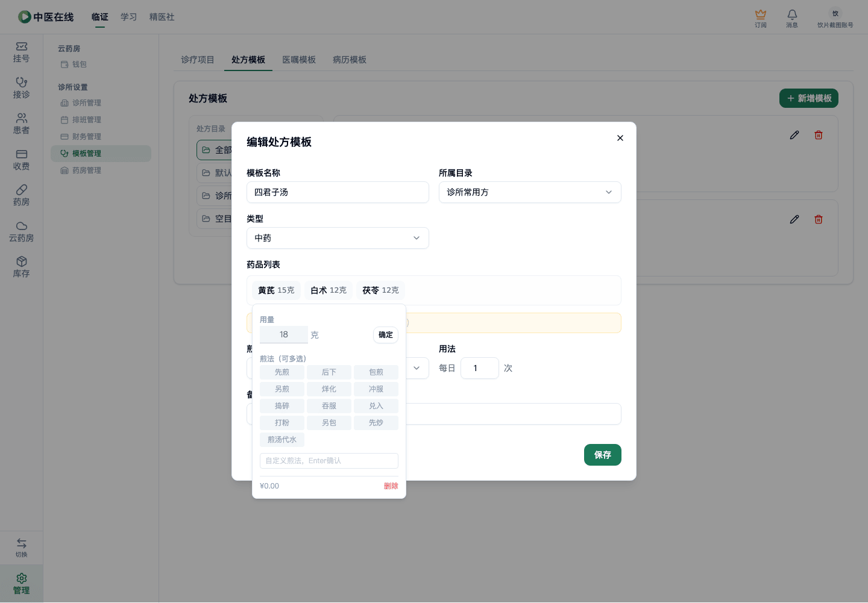Open 药房管理 in settings list
This screenshot has width=868, height=603.
coord(101,170)
